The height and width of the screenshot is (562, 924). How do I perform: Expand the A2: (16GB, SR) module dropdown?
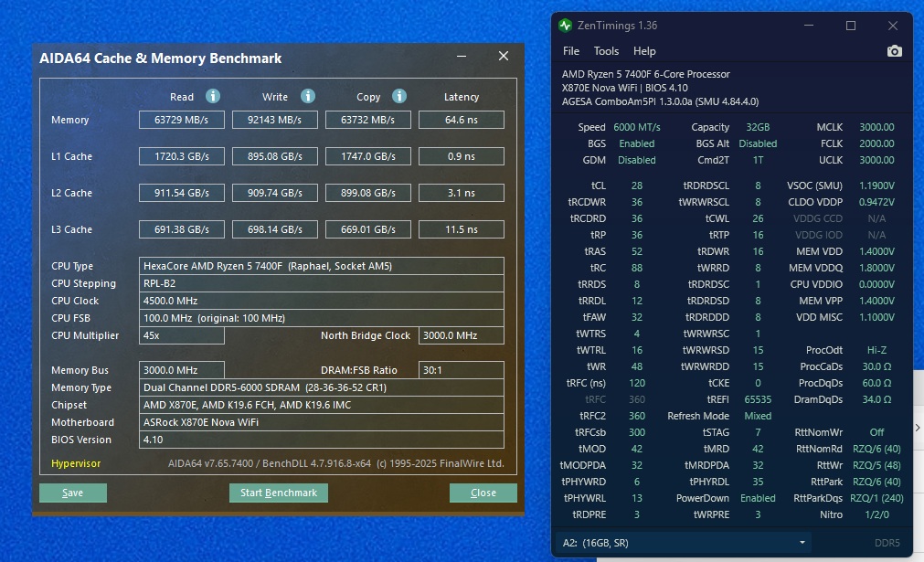click(683, 543)
